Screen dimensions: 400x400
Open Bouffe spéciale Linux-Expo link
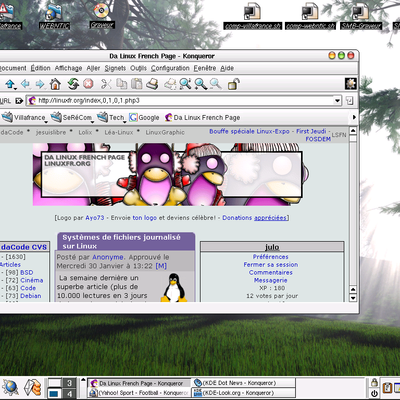(x=249, y=131)
